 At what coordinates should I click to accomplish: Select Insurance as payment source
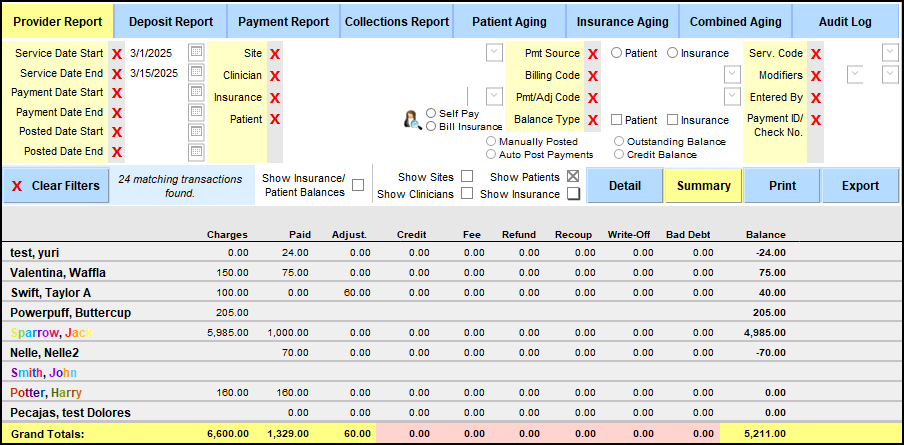pos(672,53)
